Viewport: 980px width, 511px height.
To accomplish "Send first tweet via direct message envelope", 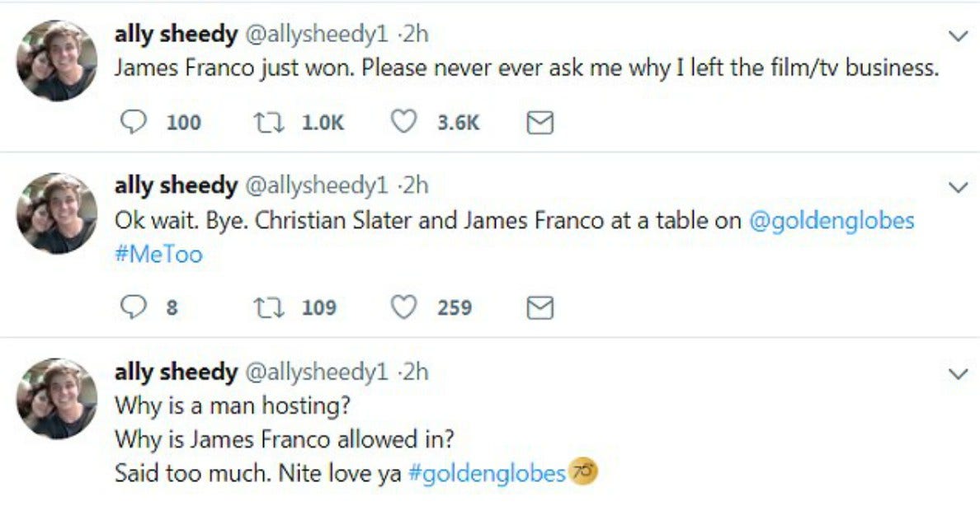I will click(x=539, y=123).
